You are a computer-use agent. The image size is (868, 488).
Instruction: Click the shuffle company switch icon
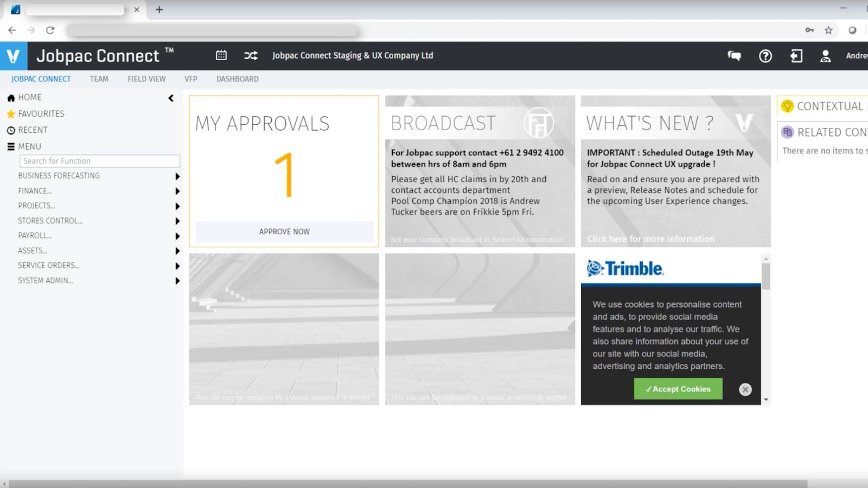[x=251, y=55]
